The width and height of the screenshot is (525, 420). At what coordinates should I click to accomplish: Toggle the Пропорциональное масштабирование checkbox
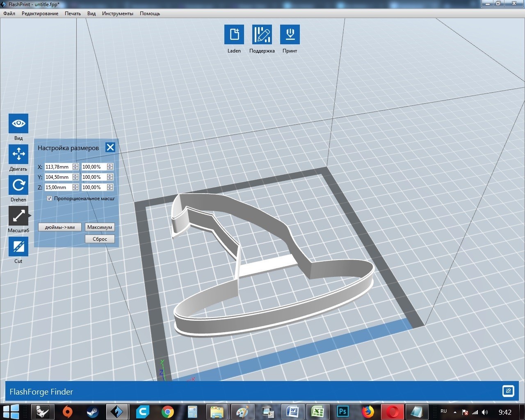click(50, 199)
